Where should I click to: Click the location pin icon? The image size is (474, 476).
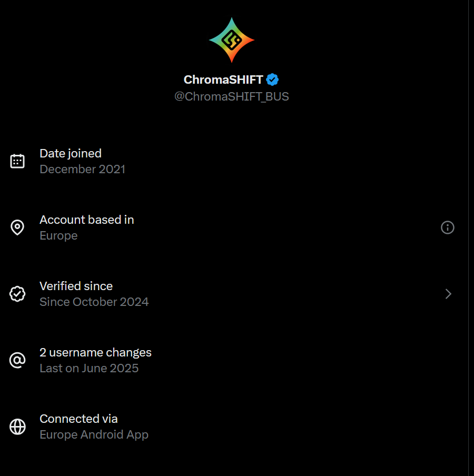(17, 227)
